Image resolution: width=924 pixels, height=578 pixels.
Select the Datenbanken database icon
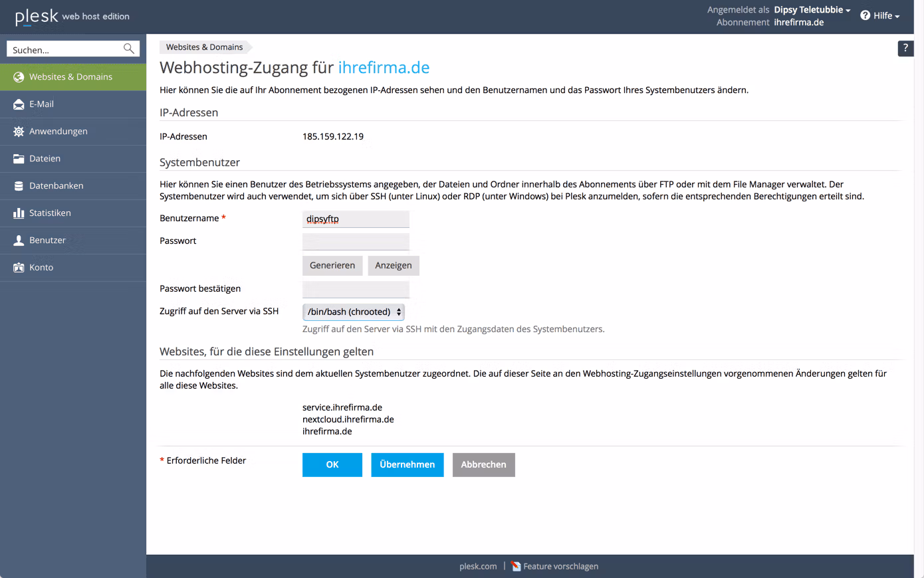coord(18,185)
